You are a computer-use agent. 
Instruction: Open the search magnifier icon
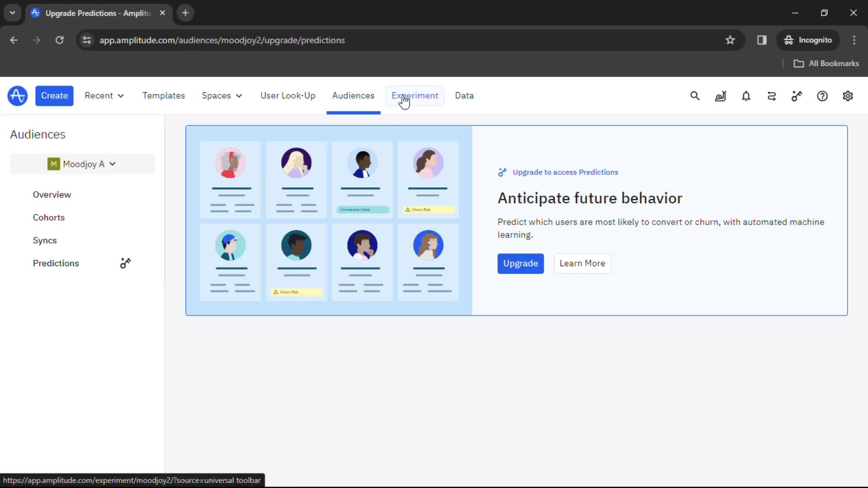(695, 96)
